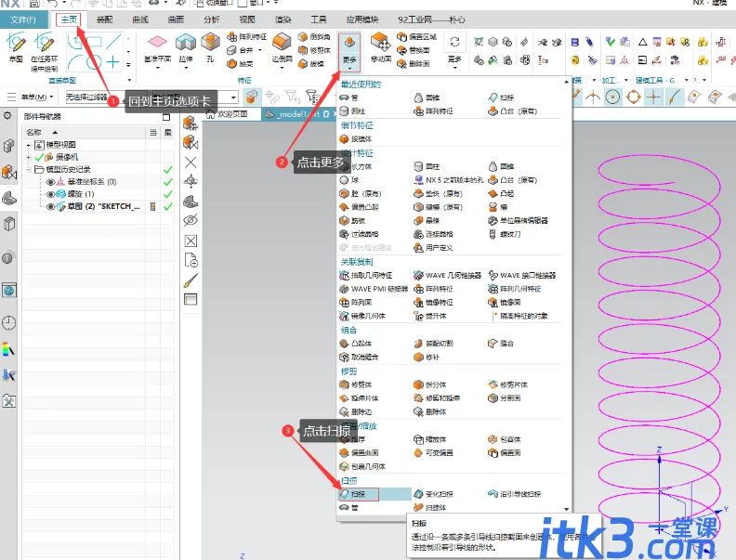This screenshot has height=560, width=736.
Task: Select 沿引导线扫掠 in the menu
Action: (515, 494)
